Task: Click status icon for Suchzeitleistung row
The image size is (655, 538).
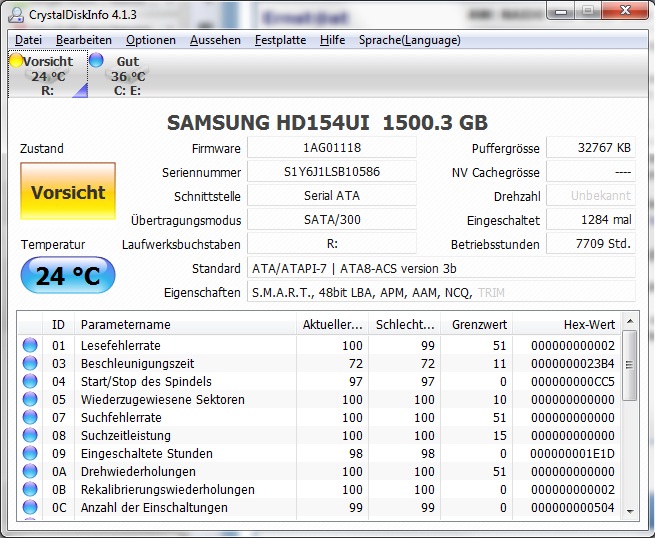Action: coord(30,435)
